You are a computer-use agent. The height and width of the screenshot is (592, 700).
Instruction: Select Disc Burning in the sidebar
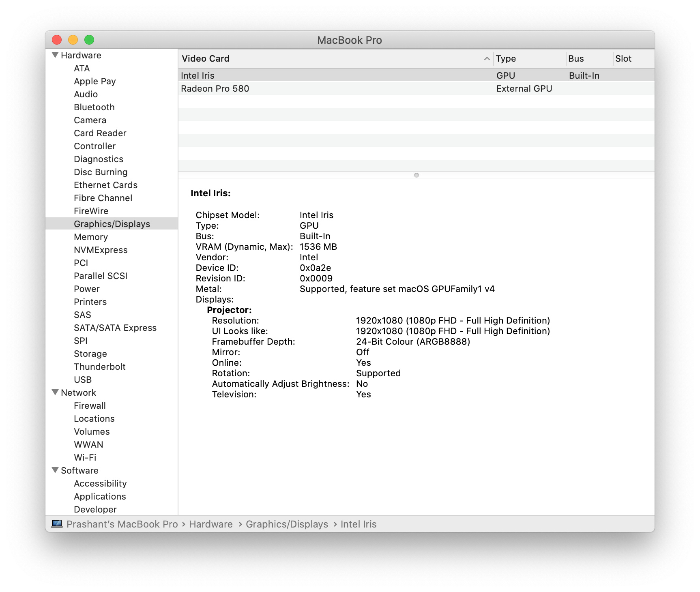(x=101, y=172)
